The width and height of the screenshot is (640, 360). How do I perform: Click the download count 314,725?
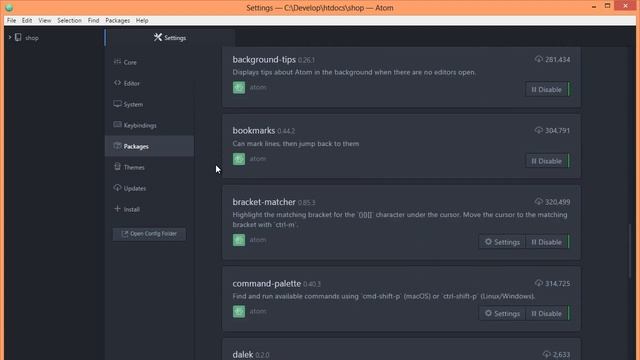[558, 283]
